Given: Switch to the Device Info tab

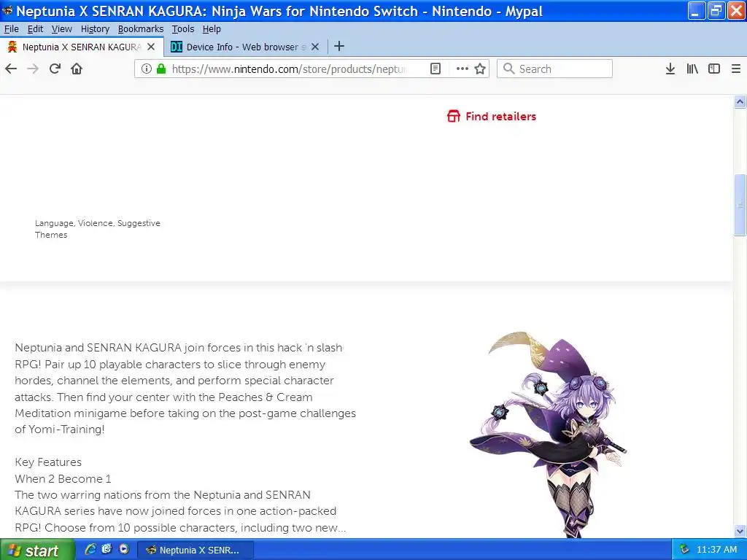Looking at the screenshot, I should click(245, 47).
